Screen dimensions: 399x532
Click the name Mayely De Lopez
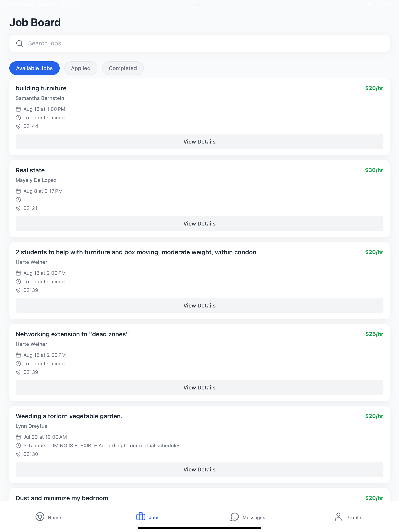(36, 180)
